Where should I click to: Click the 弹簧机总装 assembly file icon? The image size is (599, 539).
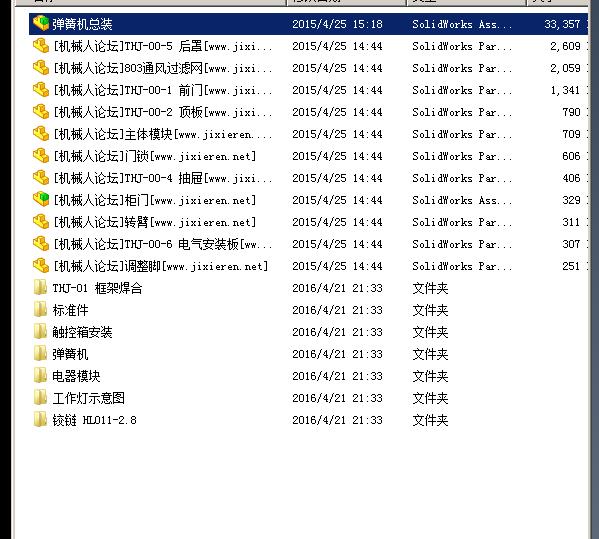coord(41,24)
